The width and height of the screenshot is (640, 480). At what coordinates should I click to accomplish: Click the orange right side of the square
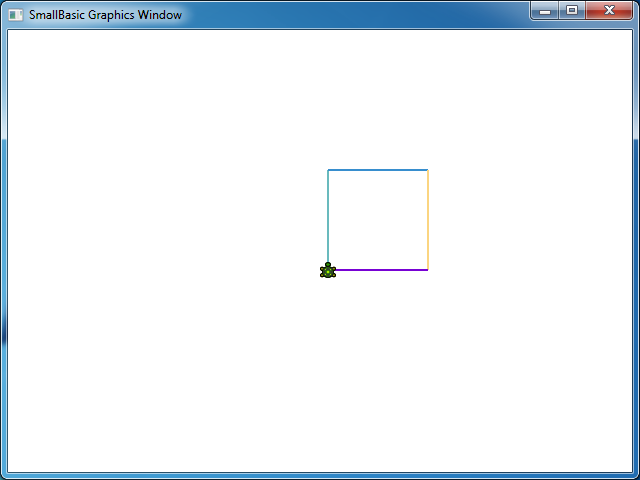[x=428, y=220]
